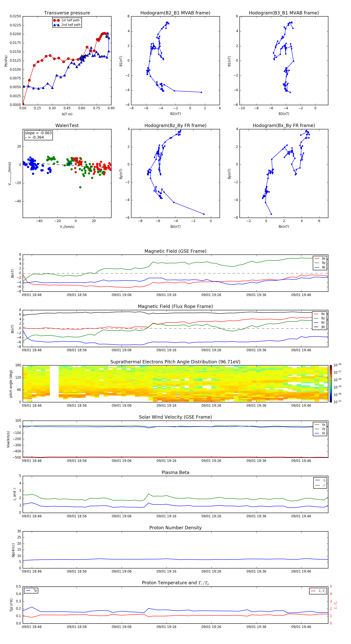Click the 'B2(nT)' x-axis label

pyautogui.click(x=175, y=114)
